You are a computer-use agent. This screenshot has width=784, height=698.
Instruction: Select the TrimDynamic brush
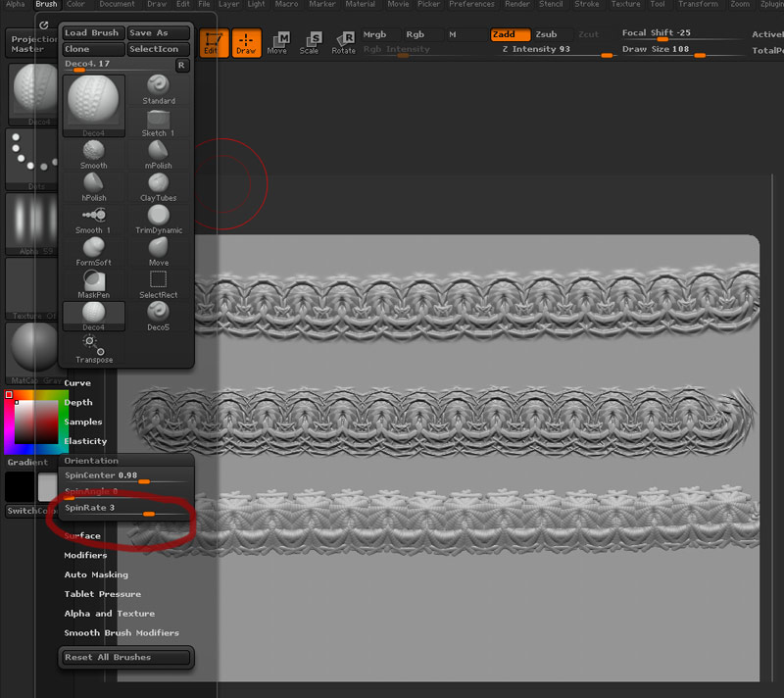point(158,220)
